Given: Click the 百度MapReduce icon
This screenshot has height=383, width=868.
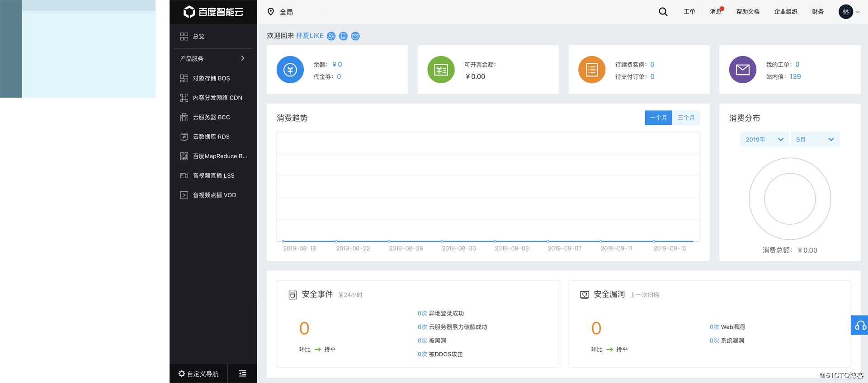Looking at the screenshot, I should pyautogui.click(x=184, y=156).
